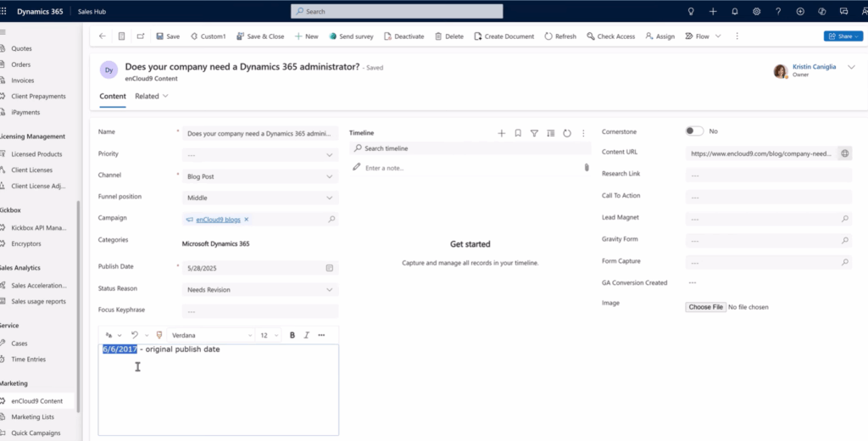
Task: Add a timeline record with the plus icon
Action: coord(502,133)
